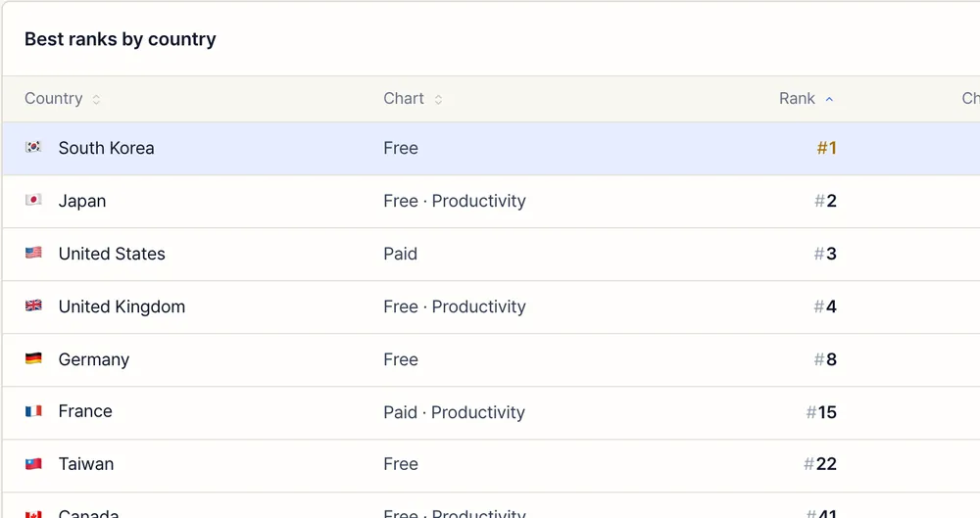
Task: Click the #22 rank for Taiwan
Action: coord(820,464)
